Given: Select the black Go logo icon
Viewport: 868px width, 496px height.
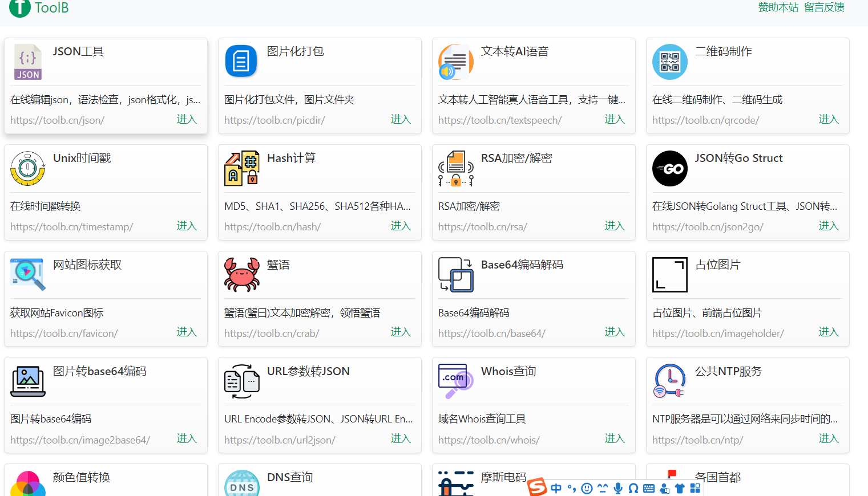Looking at the screenshot, I should point(669,168).
